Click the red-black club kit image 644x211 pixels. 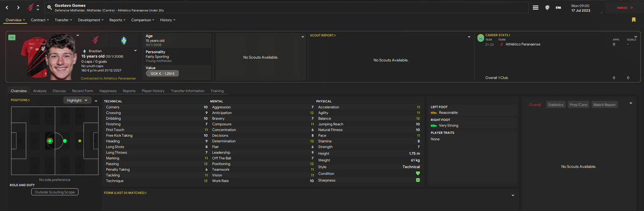34,56
